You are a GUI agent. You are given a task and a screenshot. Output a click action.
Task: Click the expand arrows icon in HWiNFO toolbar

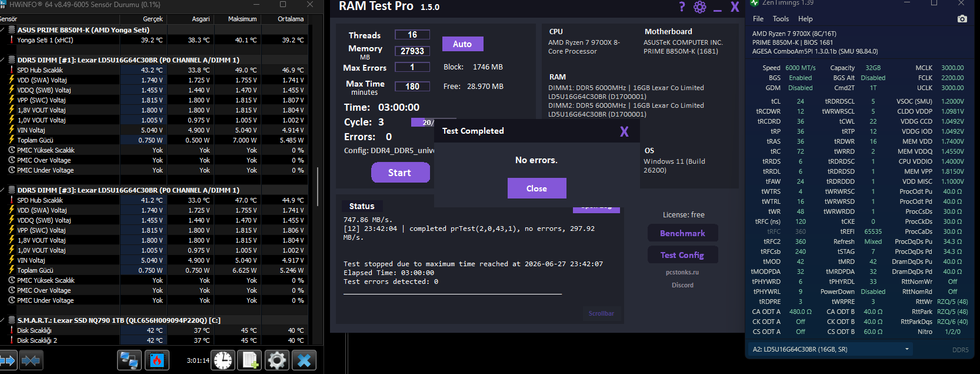8,360
